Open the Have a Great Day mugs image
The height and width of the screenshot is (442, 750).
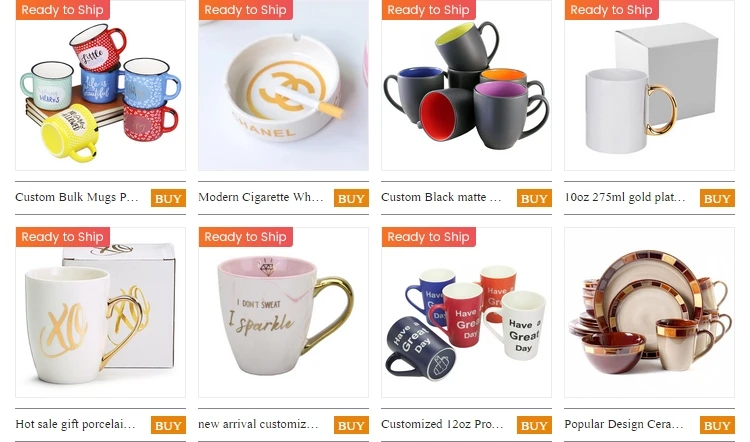[x=466, y=312]
